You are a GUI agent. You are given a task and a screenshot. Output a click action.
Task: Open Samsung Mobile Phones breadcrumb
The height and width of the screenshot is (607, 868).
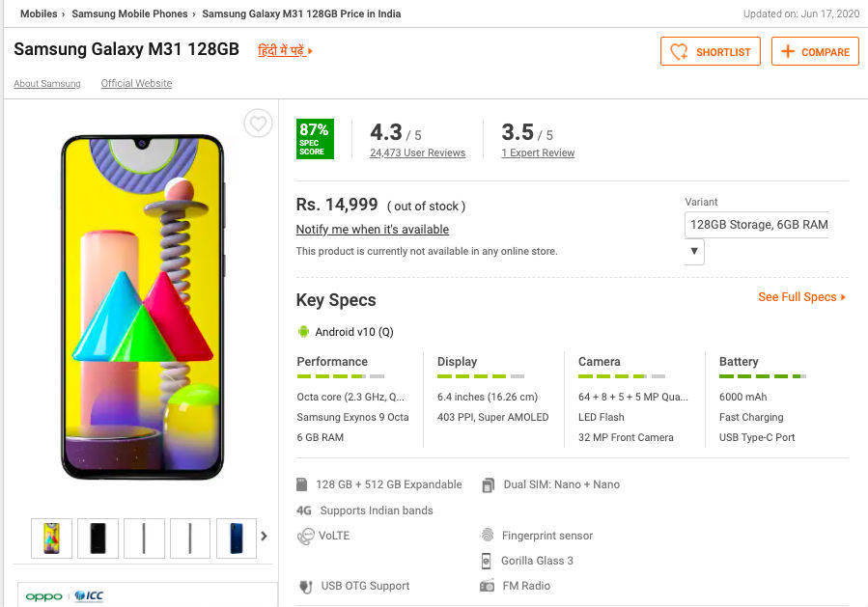131,14
